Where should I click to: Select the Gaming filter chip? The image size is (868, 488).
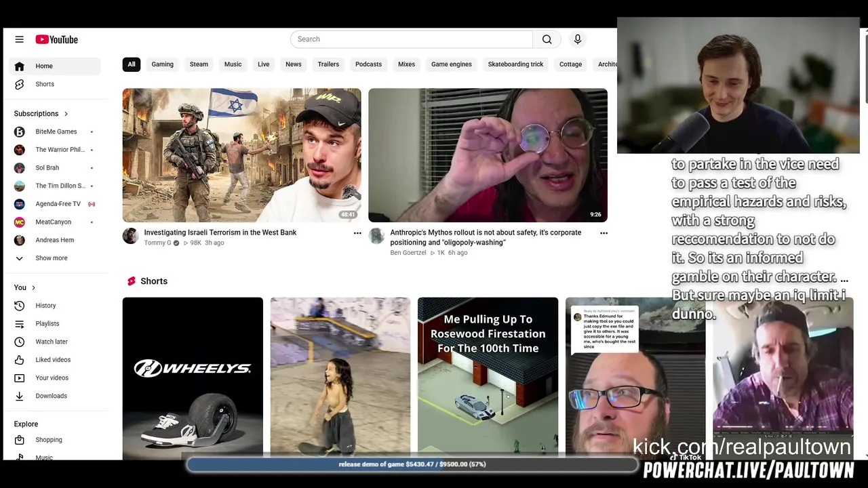click(162, 64)
